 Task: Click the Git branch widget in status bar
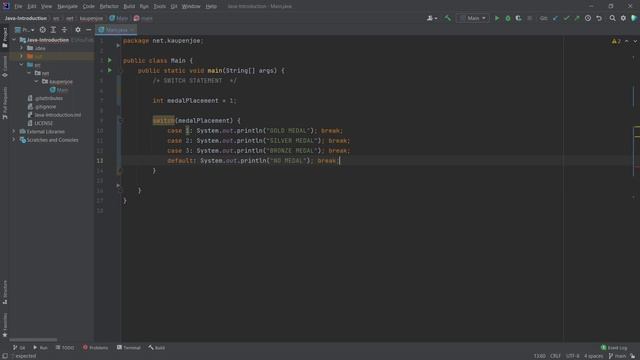pyautogui.click(x=617, y=356)
